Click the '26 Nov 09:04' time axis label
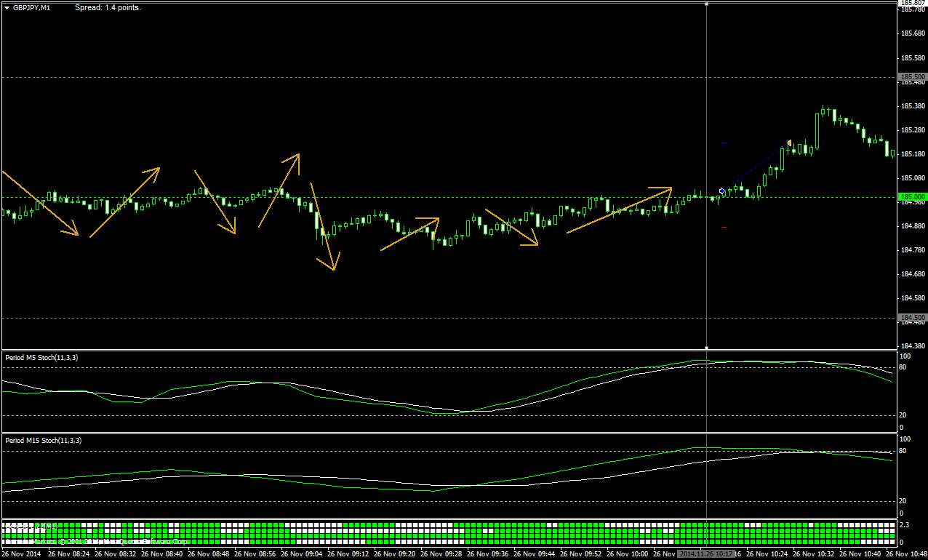928x560 pixels. 303,553
